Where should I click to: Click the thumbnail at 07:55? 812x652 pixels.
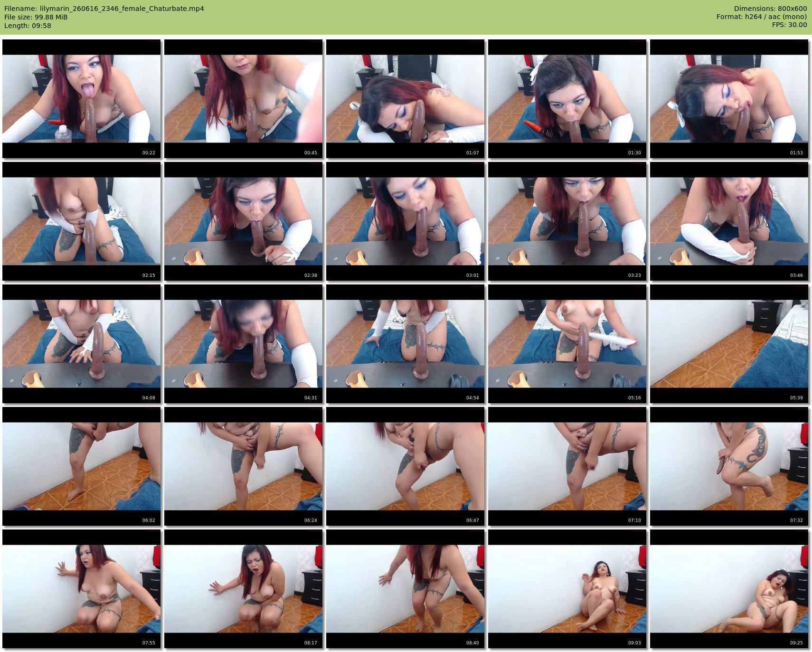pyautogui.click(x=81, y=589)
